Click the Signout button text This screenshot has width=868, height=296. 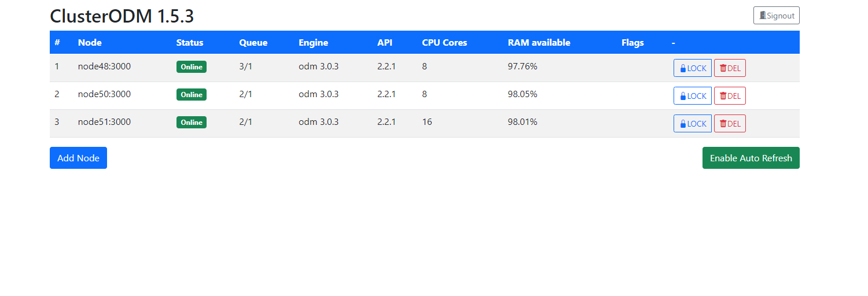point(781,16)
